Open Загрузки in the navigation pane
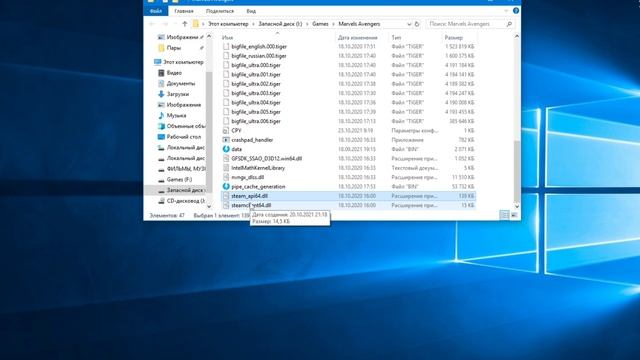Image resolution: width=640 pixels, height=360 pixels. coord(178,94)
